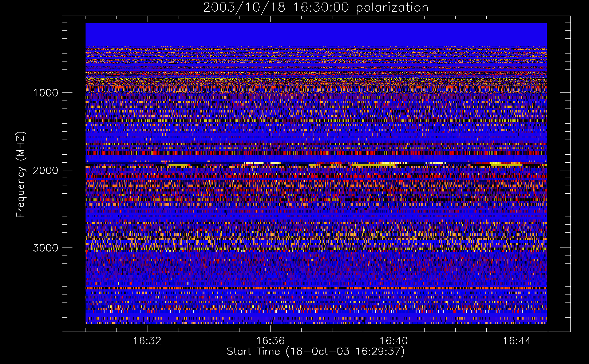Viewport: 589px width, 364px height.
Task: Click the 2000 frequency tick label
Action: click(x=46, y=170)
